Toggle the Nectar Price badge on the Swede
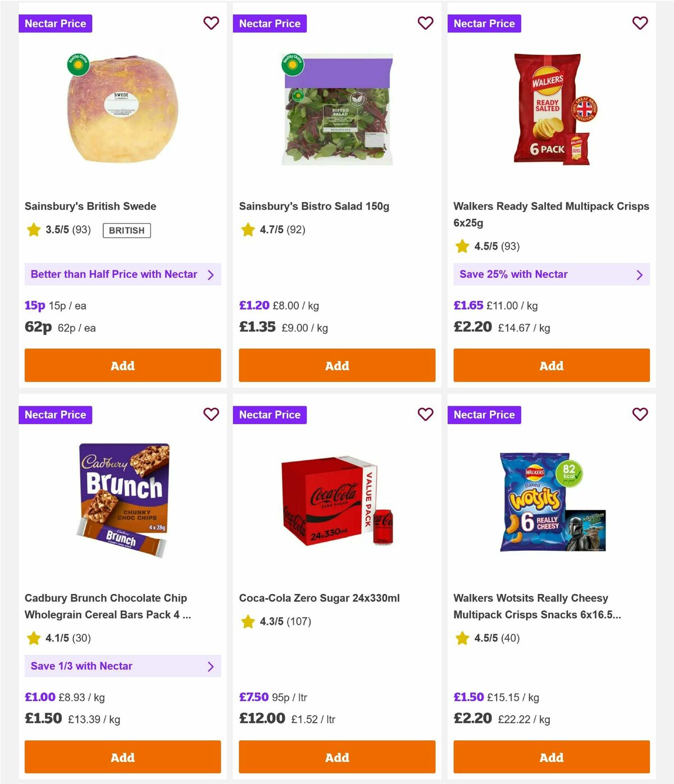Screen dimensions: 674x784 coord(55,23)
